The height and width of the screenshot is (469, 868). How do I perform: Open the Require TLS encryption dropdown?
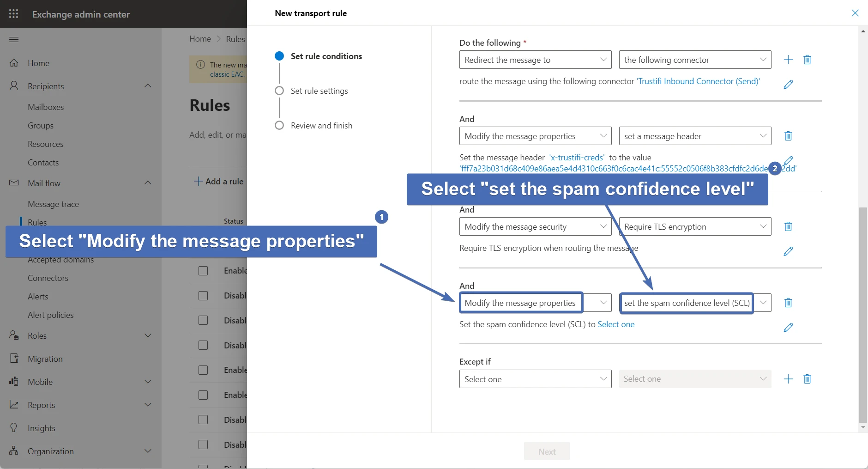(695, 226)
